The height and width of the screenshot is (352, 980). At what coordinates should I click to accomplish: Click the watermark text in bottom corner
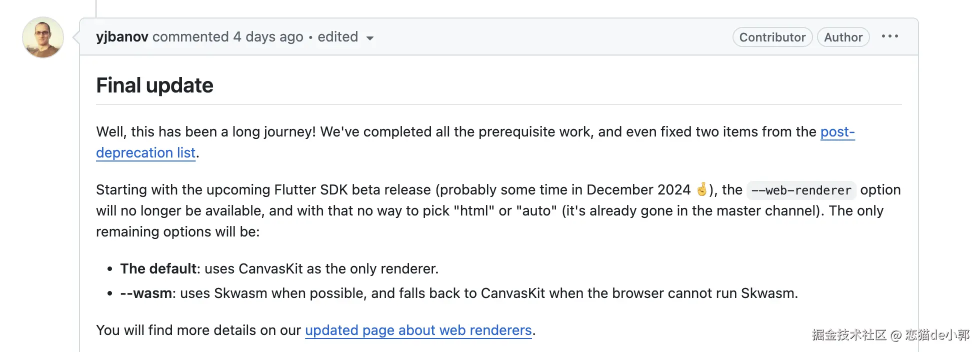(x=890, y=335)
